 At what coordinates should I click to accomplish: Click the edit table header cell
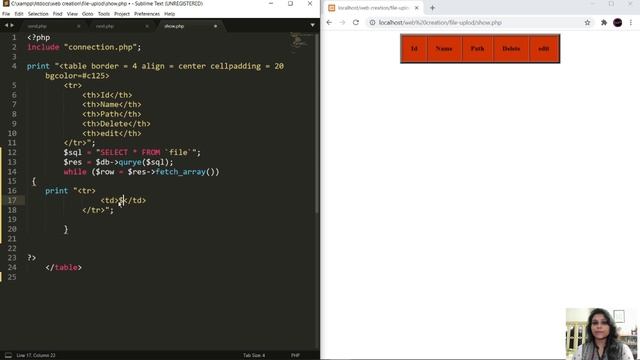(544, 49)
